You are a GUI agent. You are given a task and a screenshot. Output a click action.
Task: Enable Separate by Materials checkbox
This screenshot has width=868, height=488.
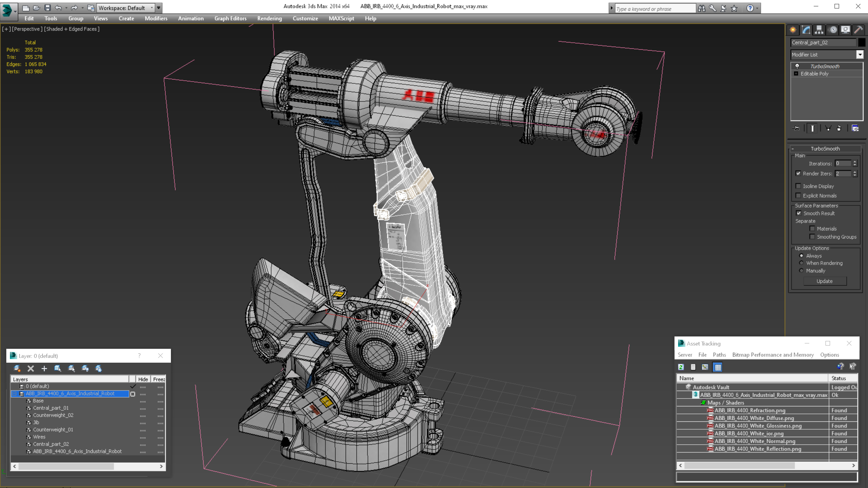point(813,228)
